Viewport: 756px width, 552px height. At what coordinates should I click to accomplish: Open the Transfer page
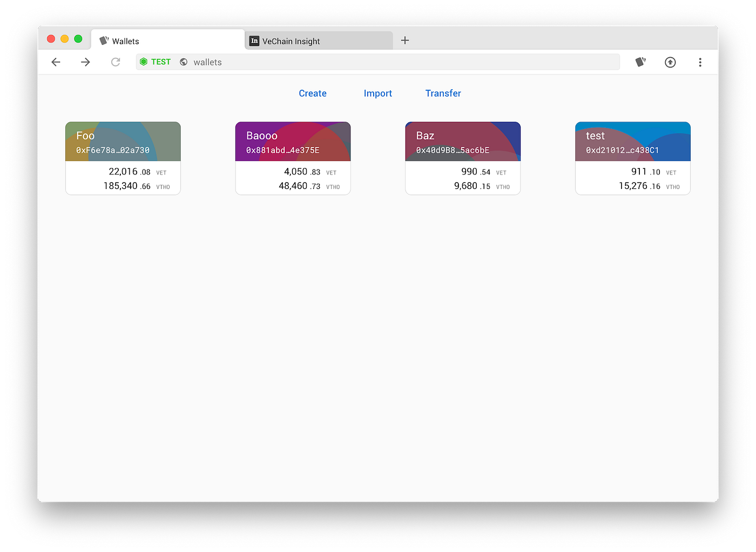443,93
